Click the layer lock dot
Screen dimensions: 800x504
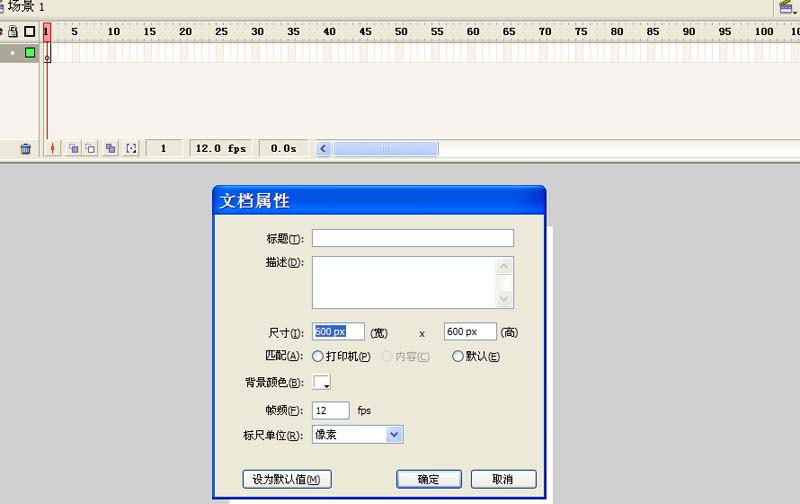[x=13, y=53]
